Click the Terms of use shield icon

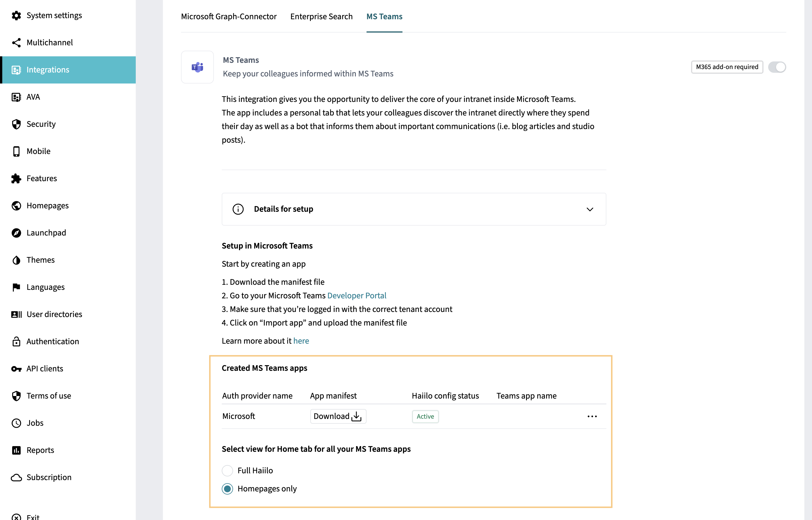click(16, 396)
